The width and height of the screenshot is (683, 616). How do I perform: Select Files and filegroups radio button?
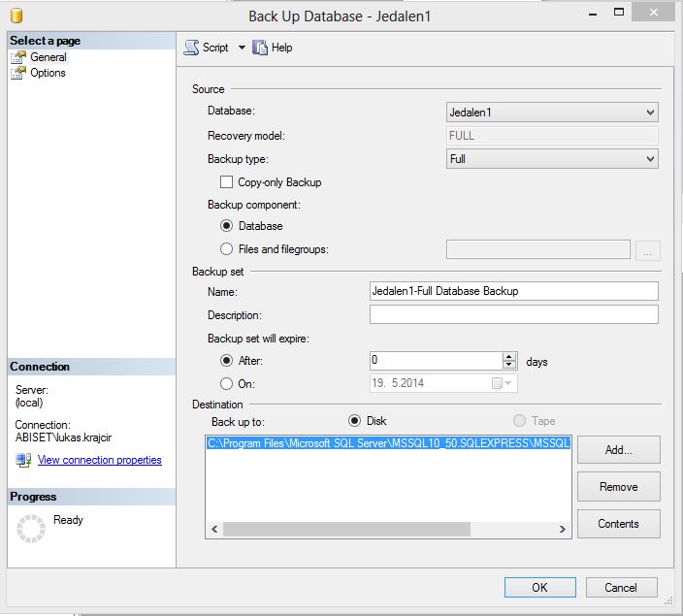click(x=226, y=249)
